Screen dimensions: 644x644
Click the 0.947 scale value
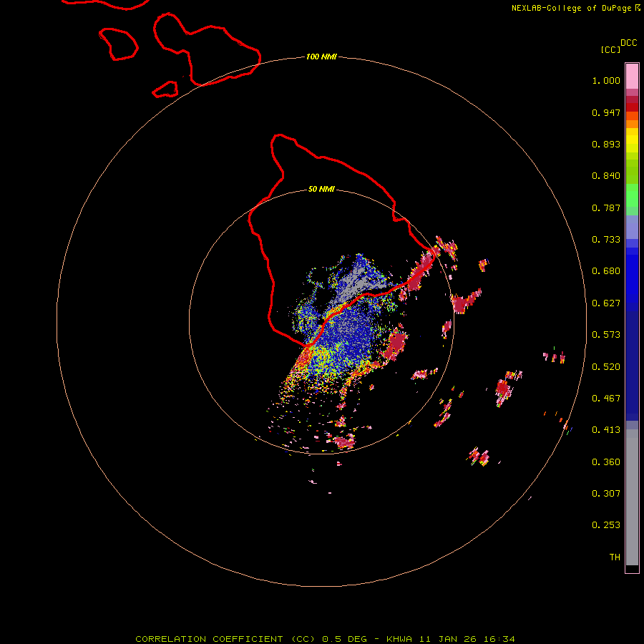(606, 112)
